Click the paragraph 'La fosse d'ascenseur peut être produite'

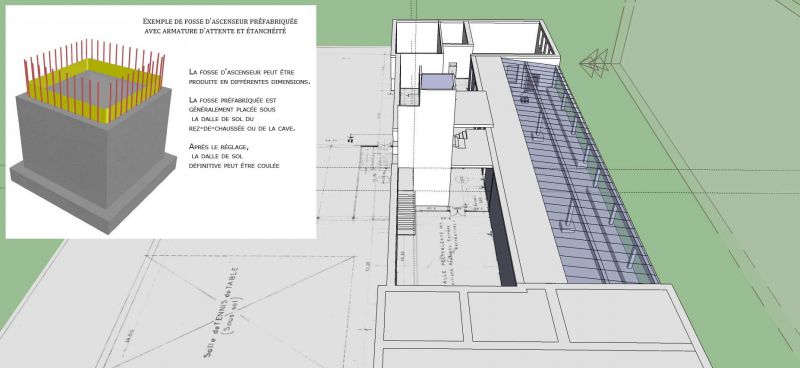[x=249, y=76]
